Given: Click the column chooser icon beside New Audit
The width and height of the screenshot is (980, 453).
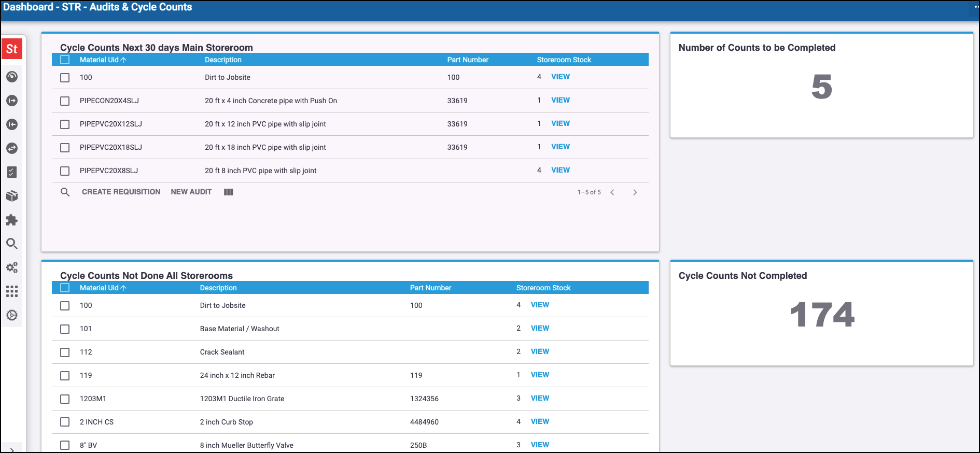Looking at the screenshot, I should pyautogui.click(x=228, y=192).
